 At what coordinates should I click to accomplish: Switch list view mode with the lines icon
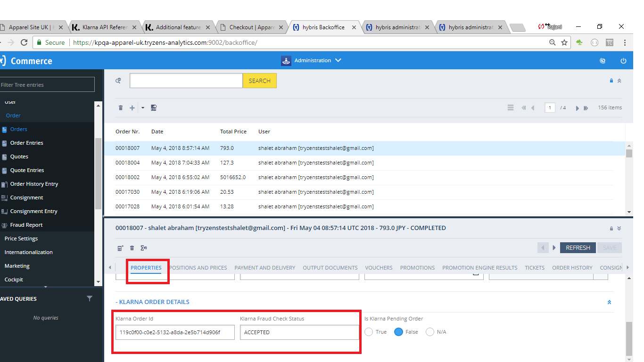pyautogui.click(x=511, y=108)
